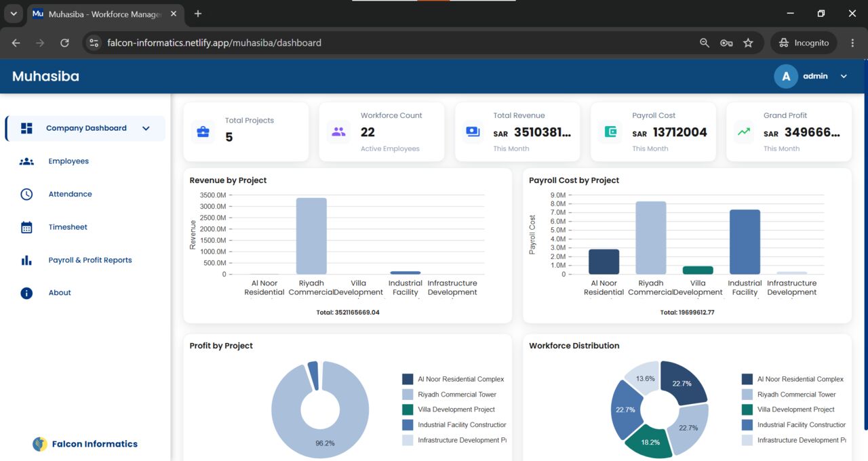Viewport: 868px width, 461px height.
Task: Select the Muhasiba browser tab
Action: tap(105, 14)
